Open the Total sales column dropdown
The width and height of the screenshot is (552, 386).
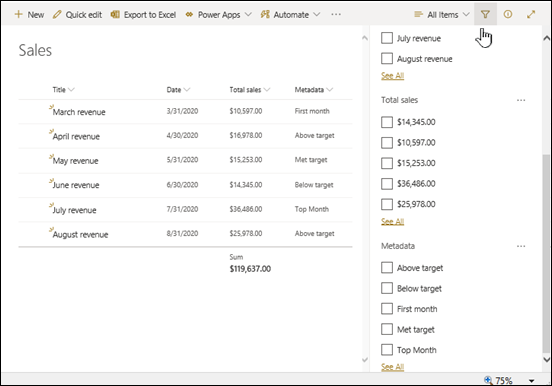[267, 90]
